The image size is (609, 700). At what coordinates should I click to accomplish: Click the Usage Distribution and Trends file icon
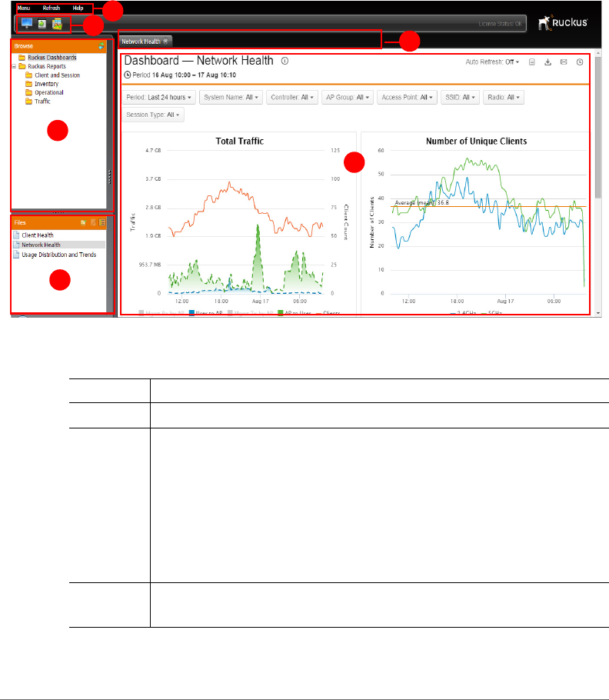[16, 255]
